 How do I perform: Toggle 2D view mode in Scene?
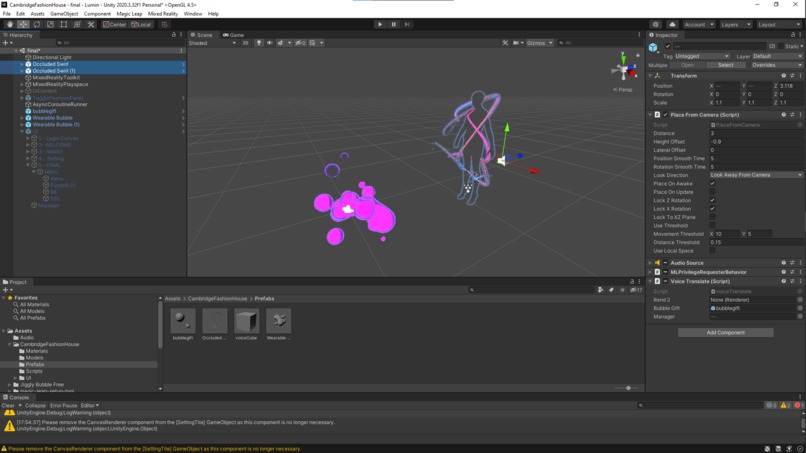pos(245,43)
